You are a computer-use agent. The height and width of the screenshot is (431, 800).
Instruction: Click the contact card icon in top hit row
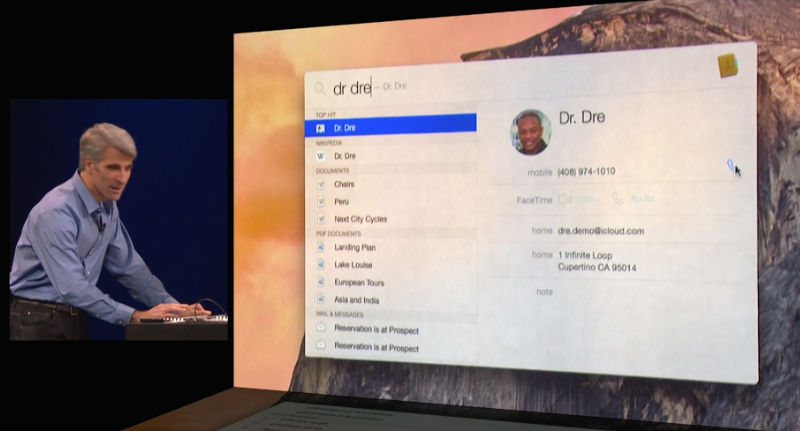[320, 128]
